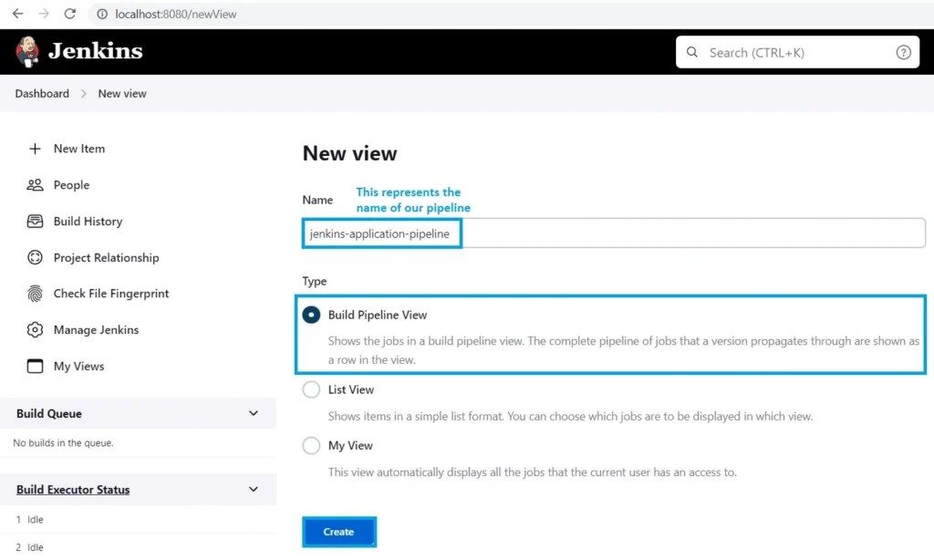Click 'No builds in the queue.' text
This screenshot has width=934, height=560.
click(63, 442)
